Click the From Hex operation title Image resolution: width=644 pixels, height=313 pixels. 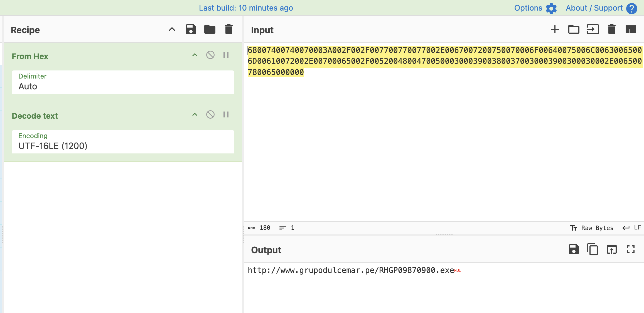[30, 56]
